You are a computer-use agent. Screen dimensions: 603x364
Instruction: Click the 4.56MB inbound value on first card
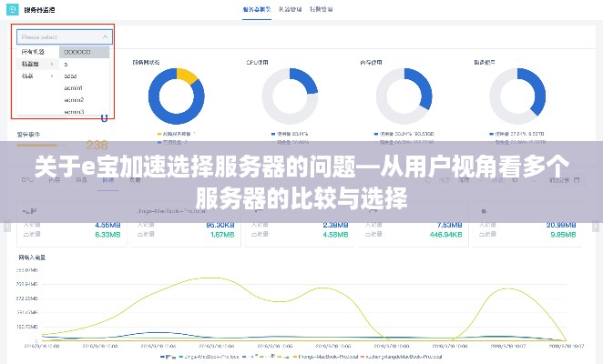(107, 225)
